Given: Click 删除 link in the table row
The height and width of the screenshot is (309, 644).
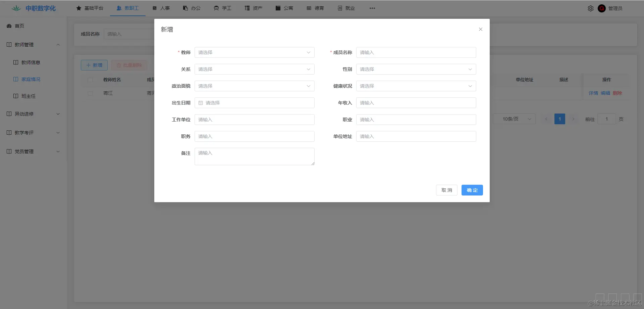Looking at the screenshot, I should click(618, 93).
